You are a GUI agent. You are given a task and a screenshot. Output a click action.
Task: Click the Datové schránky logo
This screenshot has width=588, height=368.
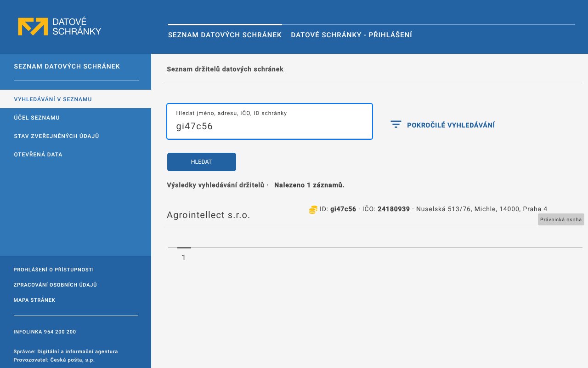59,27
